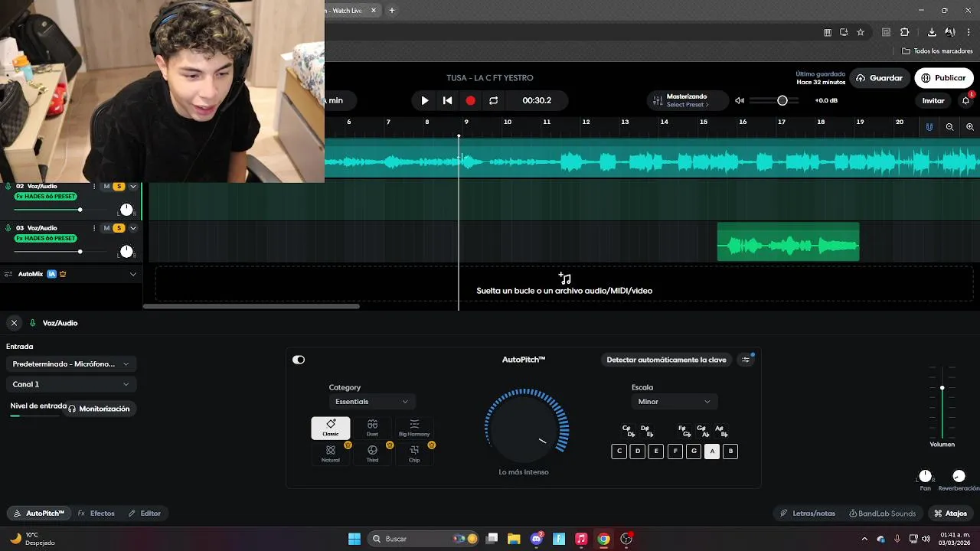Image resolution: width=980 pixels, height=551 pixels.
Task: Open the notifications bell
Action: [x=965, y=100]
